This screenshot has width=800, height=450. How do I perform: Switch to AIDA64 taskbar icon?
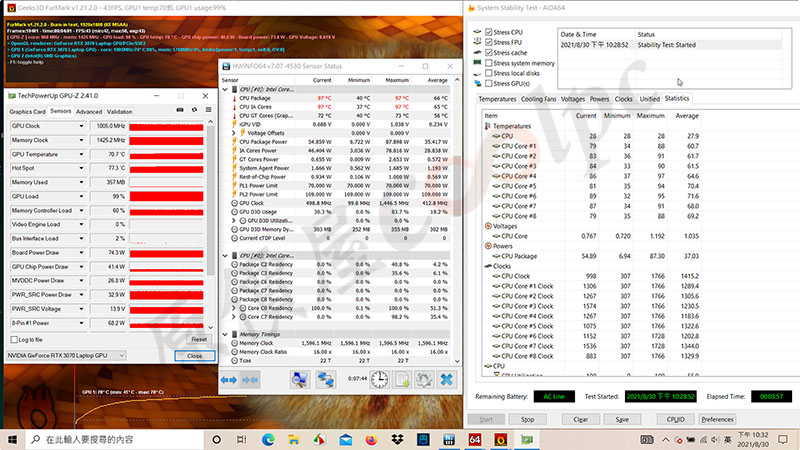pyautogui.click(x=474, y=439)
